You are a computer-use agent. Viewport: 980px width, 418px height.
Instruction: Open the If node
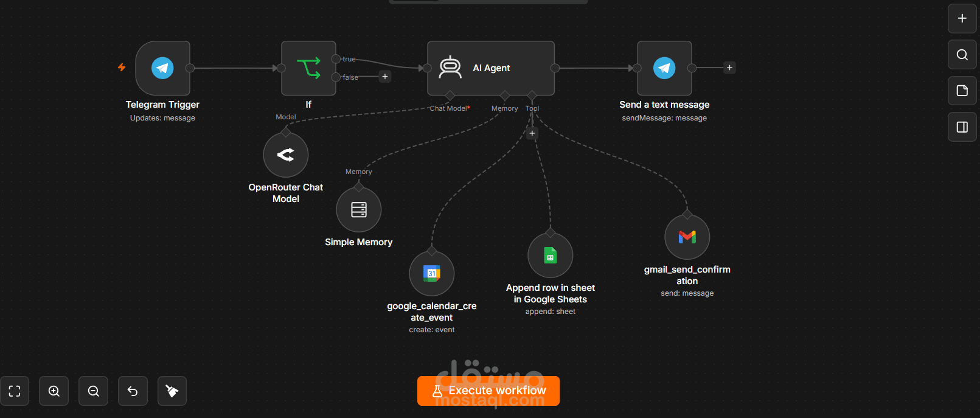(x=308, y=68)
